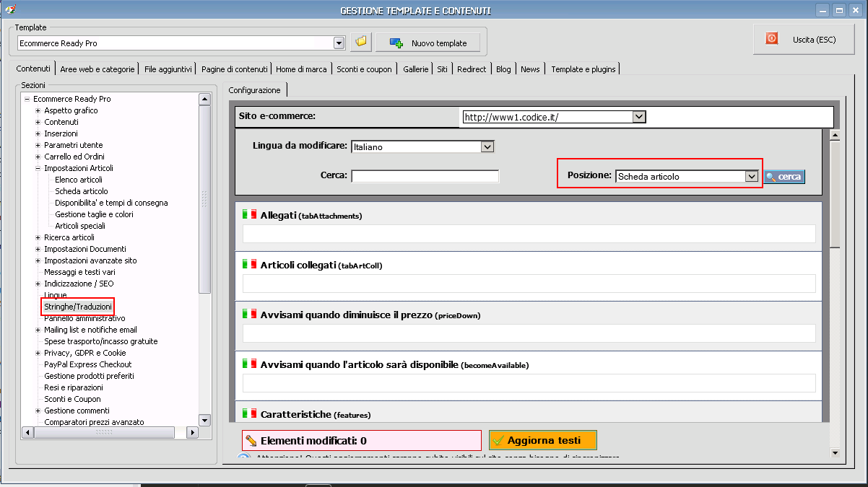Click the configuration panel scroll up arrow

coord(835,135)
